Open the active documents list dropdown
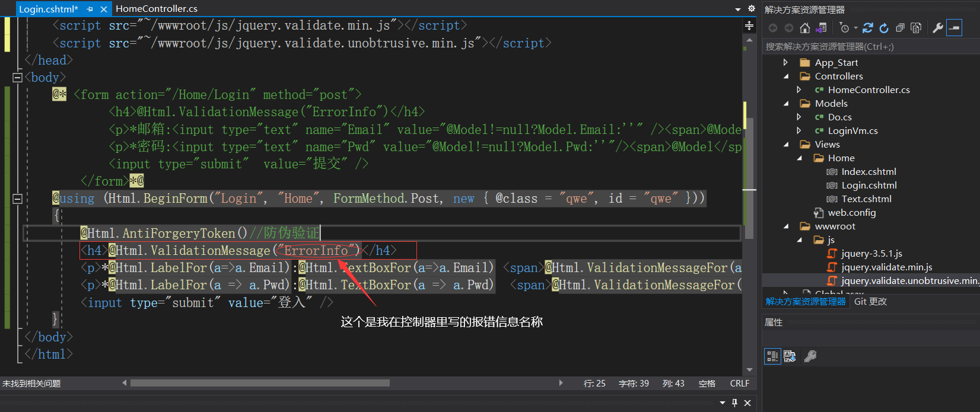Viewport: 980px width, 412px height. pos(738,9)
